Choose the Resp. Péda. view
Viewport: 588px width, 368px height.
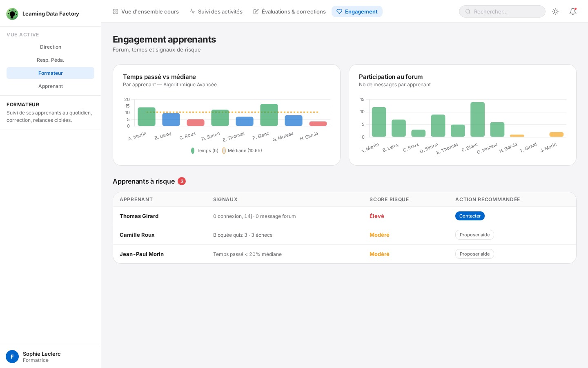tap(51, 60)
